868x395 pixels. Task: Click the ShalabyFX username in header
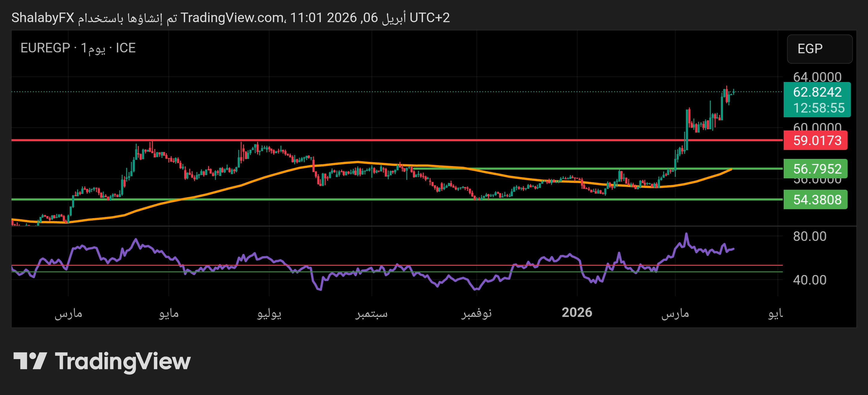[43, 18]
